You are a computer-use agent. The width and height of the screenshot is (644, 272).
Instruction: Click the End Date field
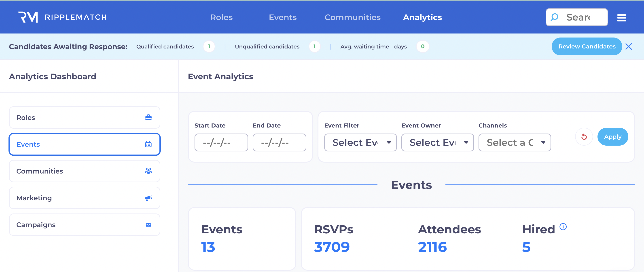click(x=279, y=142)
